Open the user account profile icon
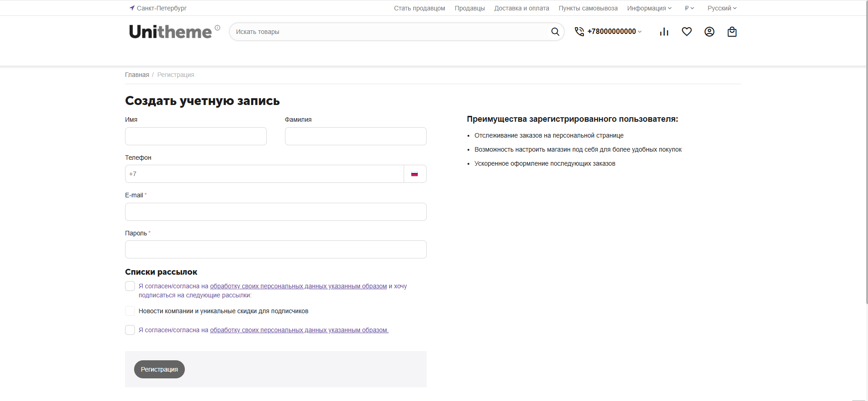 [709, 32]
